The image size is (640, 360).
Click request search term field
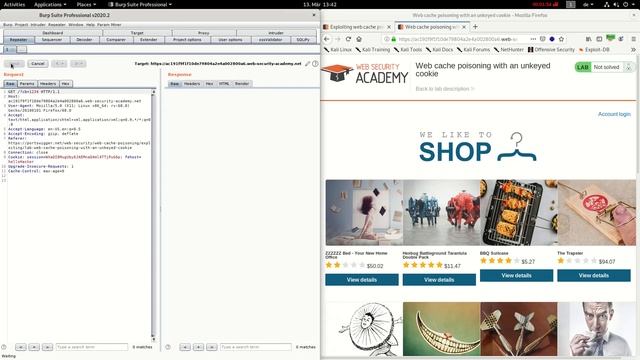[92, 347]
